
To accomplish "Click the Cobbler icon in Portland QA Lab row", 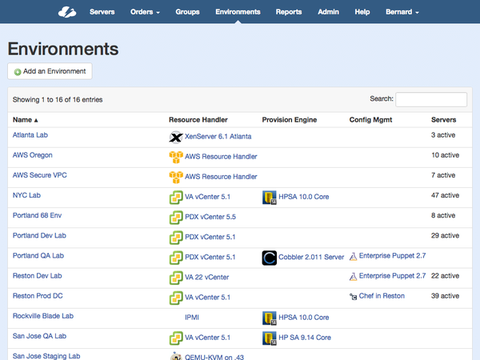I will 269,258.
